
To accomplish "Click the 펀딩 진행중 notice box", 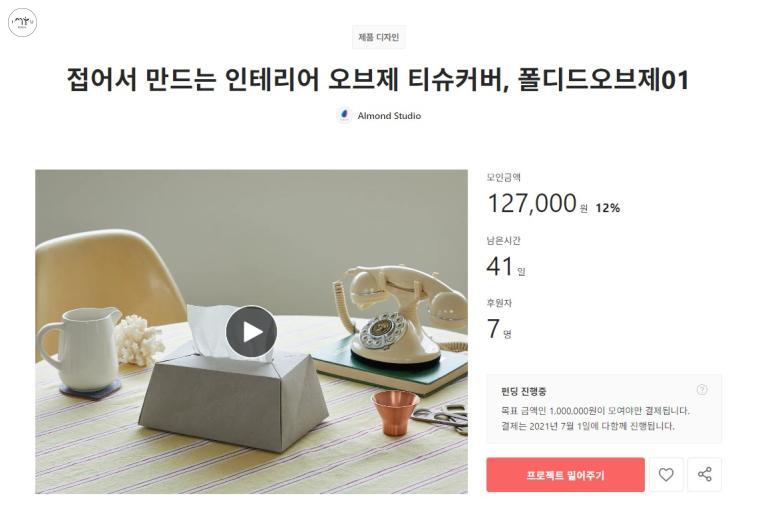I will (604, 408).
